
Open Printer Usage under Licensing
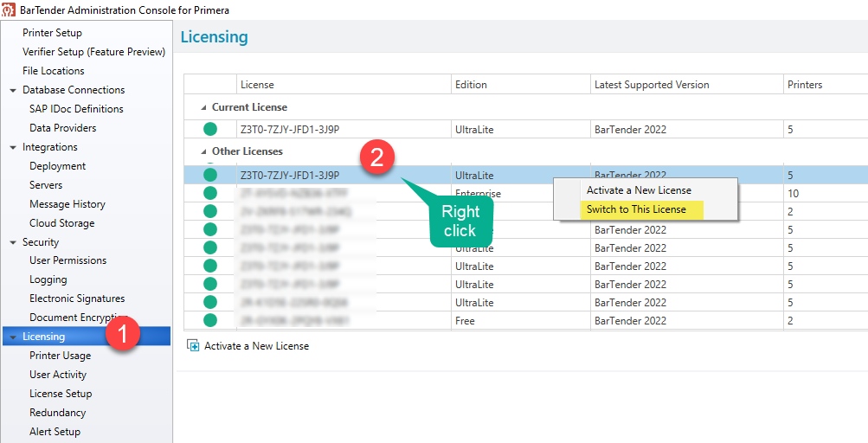click(60, 356)
